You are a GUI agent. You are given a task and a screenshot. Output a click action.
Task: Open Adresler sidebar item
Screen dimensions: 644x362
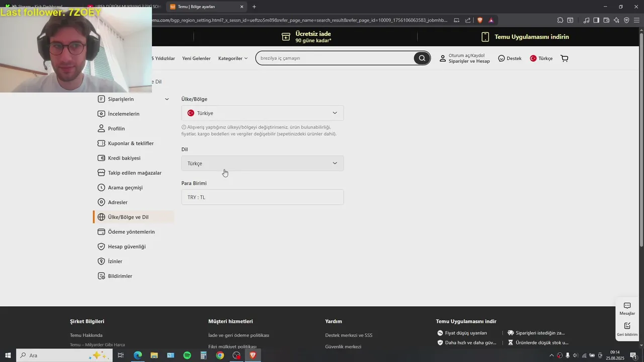coord(113,202)
